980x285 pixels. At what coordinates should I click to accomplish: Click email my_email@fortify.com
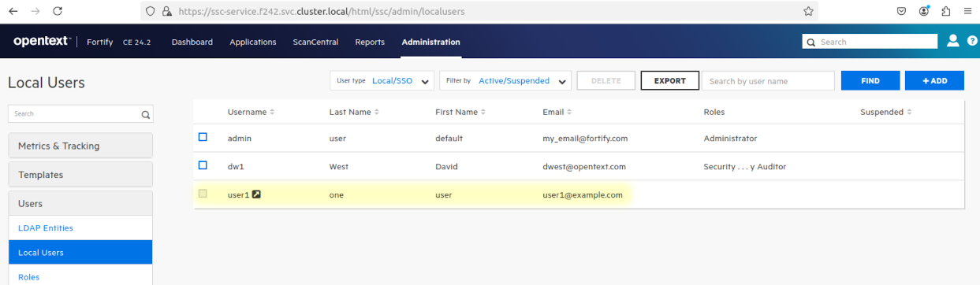[585, 139]
